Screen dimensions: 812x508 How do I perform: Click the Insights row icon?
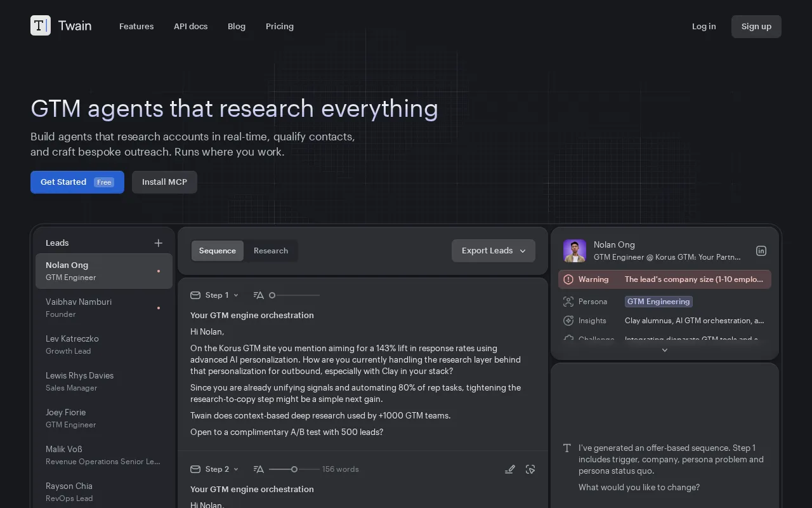568,321
